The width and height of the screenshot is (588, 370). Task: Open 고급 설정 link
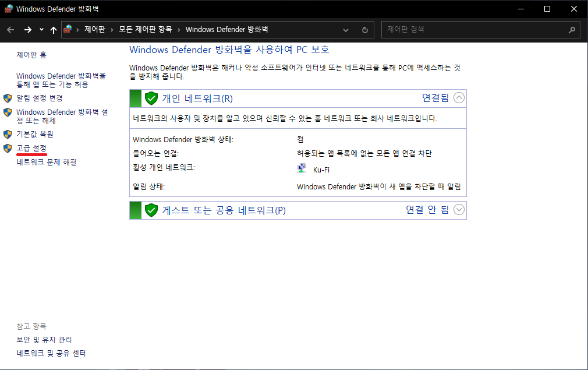pos(31,148)
